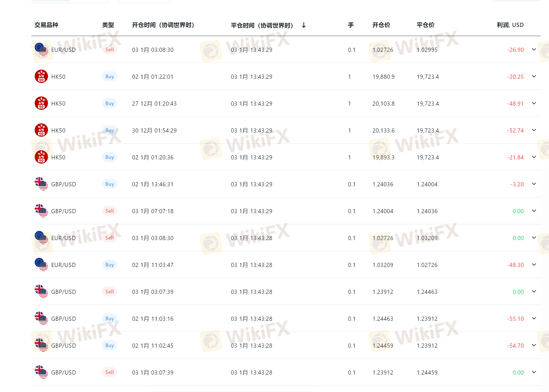The image size is (549, 392).
Task: Click HK50 icon opened 30 12月 01:54:29
Action: (x=41, y=130)
